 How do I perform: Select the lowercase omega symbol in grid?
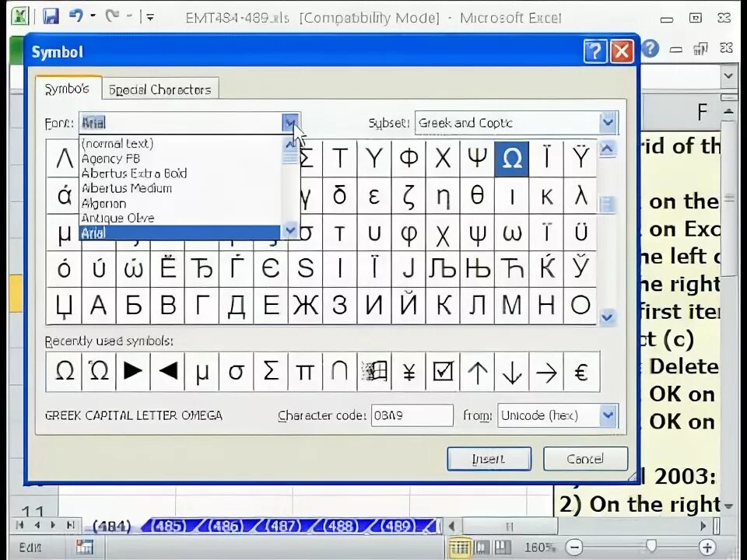pyautogui.click(x=512, y=233)
